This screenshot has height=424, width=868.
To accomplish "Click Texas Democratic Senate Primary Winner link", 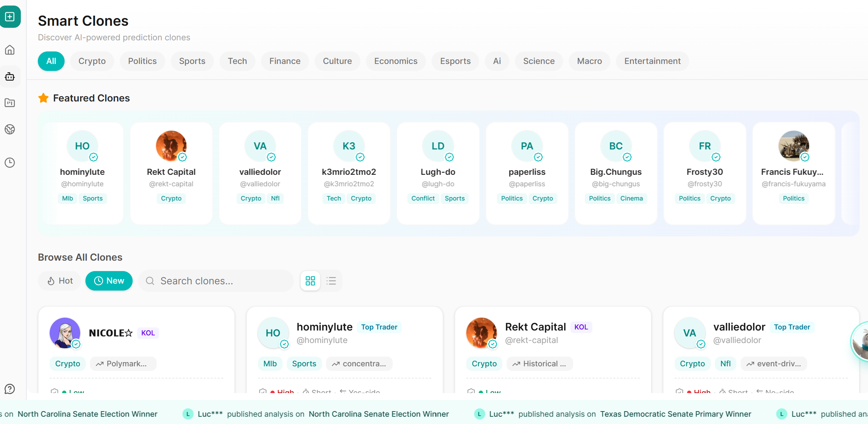I will point(675,414).
